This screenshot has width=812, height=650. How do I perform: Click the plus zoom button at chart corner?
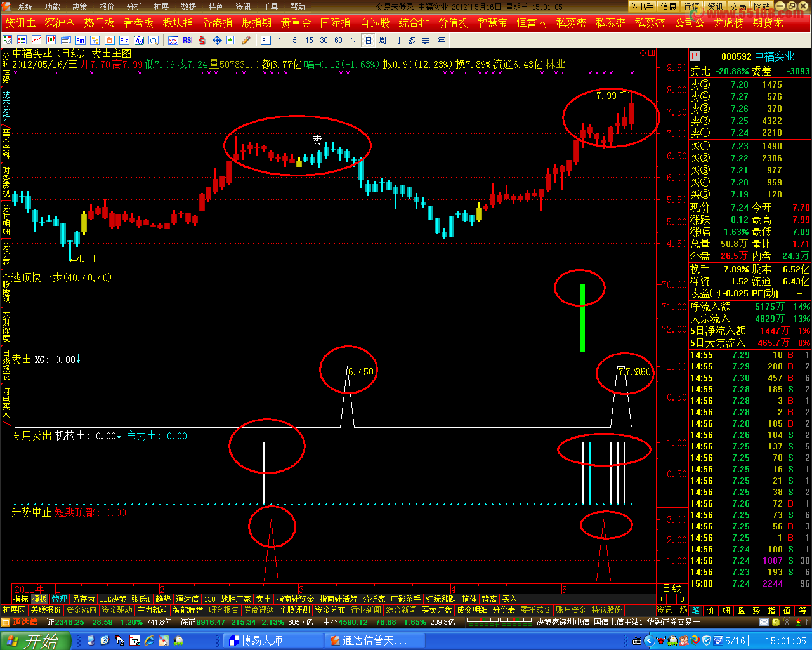(x=662, y=599)
